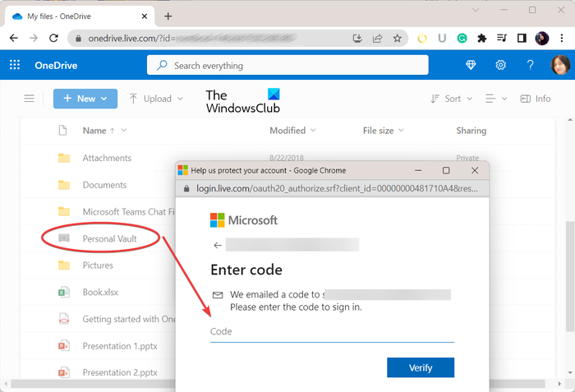Reload the OneDrive page
575x392 pixels.
53,38
